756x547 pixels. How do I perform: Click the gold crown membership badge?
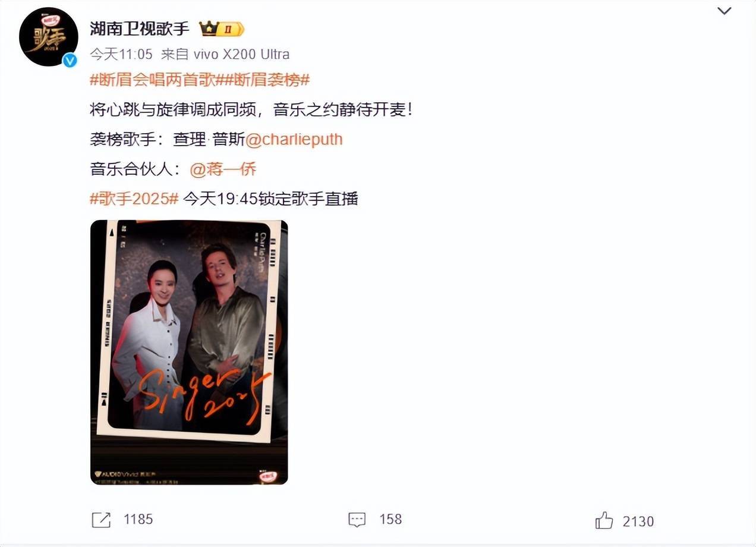[222, 29]
